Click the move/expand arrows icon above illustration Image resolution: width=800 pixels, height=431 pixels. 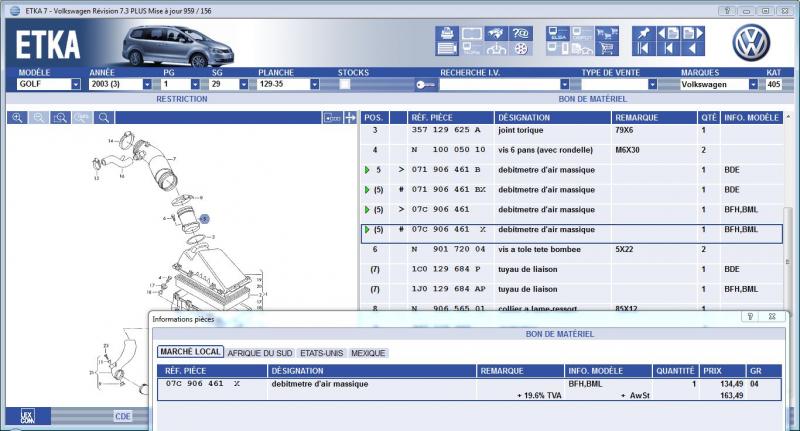point(351,118)
